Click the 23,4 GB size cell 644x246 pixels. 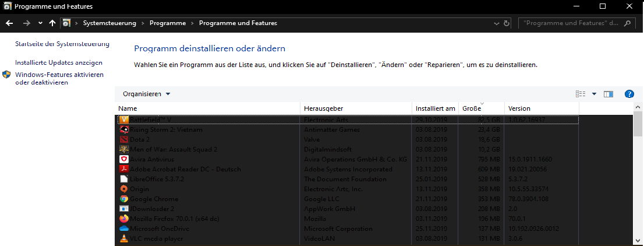tap(489, 129)
